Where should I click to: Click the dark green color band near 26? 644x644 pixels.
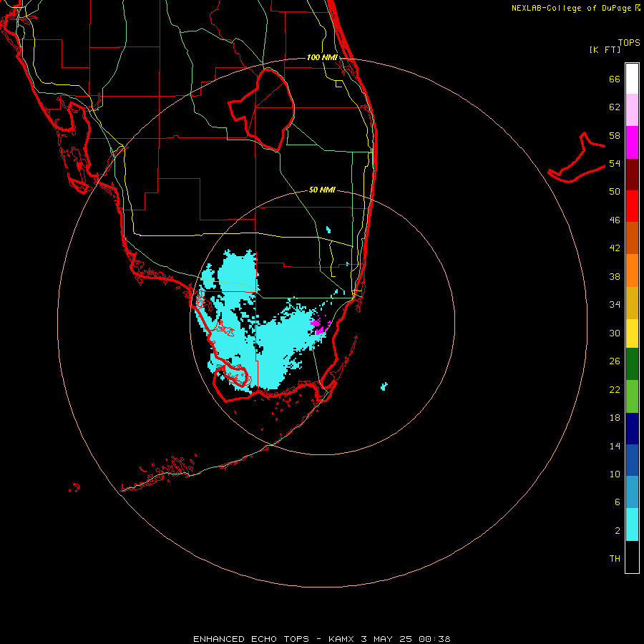click(x=632, y=364)
